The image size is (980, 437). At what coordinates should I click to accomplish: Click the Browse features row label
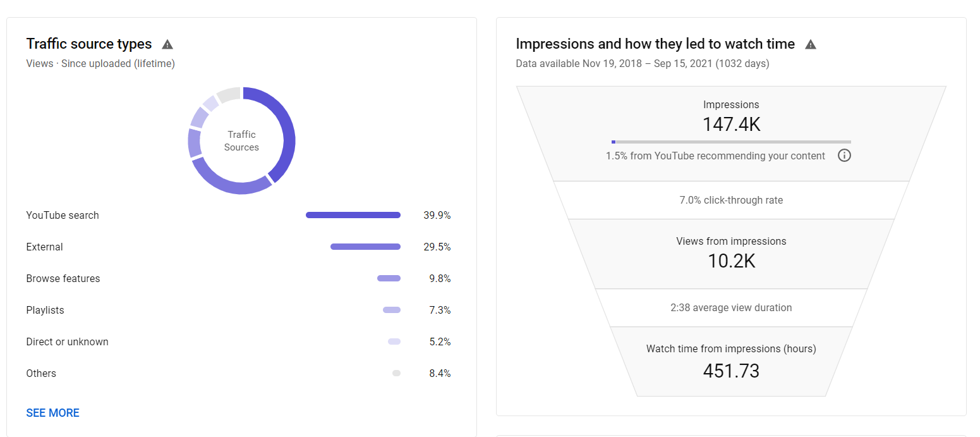point(63,278)
